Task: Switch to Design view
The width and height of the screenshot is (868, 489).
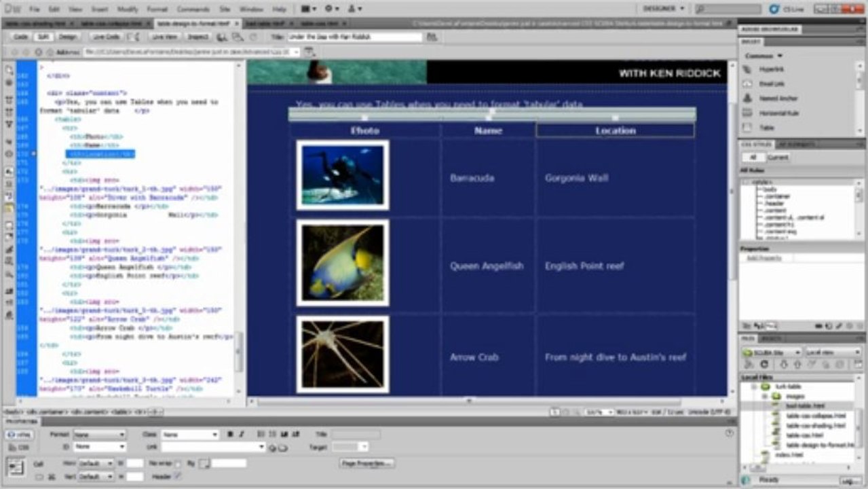Action: pos(67,37)
